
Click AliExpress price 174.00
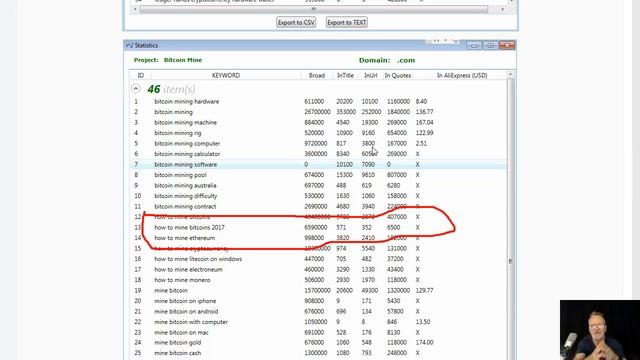pyautogui.click(x=424, y=342)
